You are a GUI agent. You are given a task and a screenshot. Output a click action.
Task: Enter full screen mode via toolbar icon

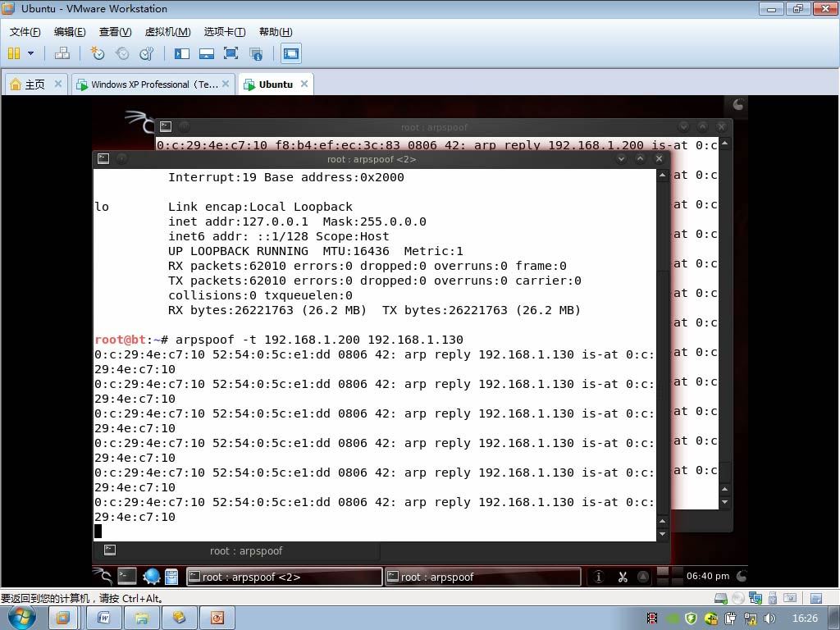(231, 53)
